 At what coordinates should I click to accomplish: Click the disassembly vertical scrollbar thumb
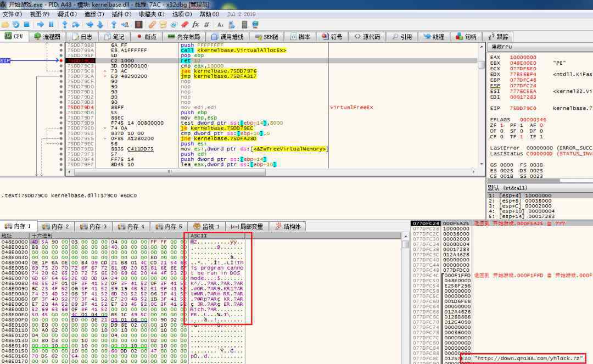point(482,64)
